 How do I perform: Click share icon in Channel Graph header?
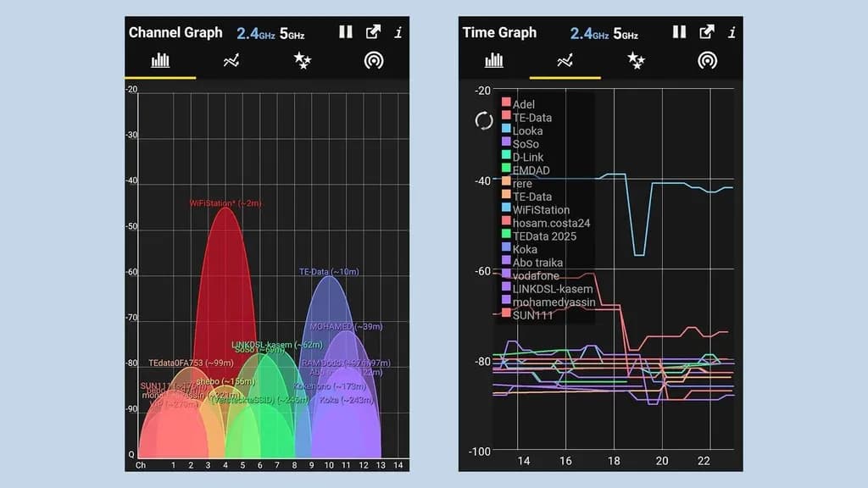coord(373,32)
